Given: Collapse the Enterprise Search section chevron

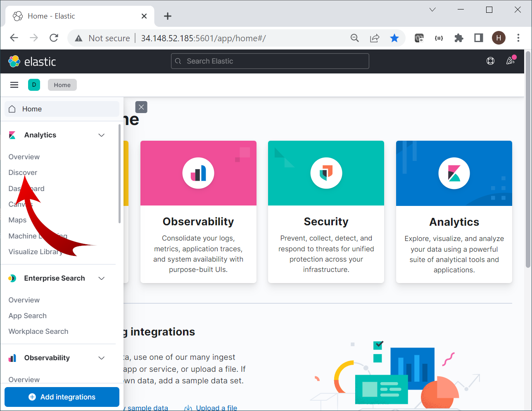Looking at the screenshot, I should tap(101, 278).
